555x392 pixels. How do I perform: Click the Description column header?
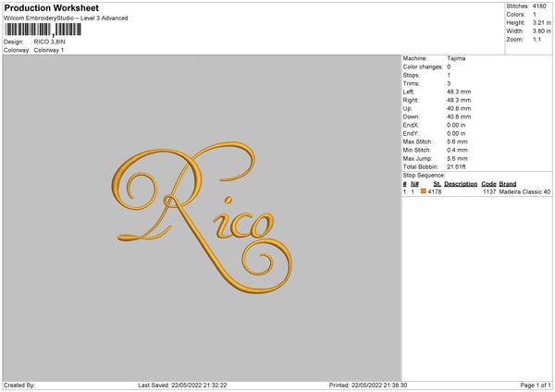460,183
